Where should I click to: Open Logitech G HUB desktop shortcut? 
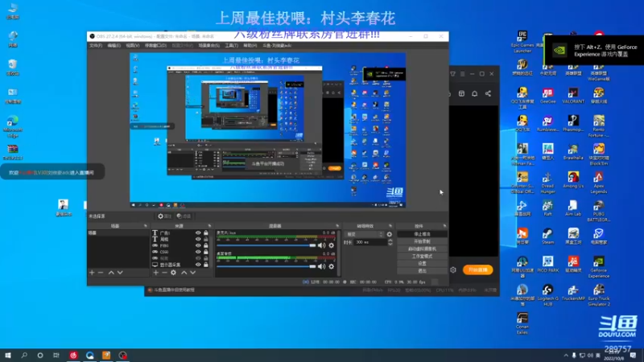coord(547,295)
